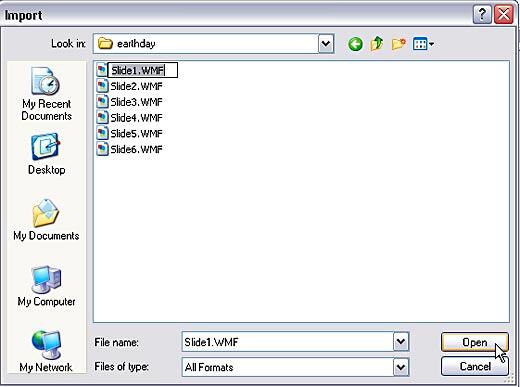
Task: Create a new folder
Action: pos(399,44)
